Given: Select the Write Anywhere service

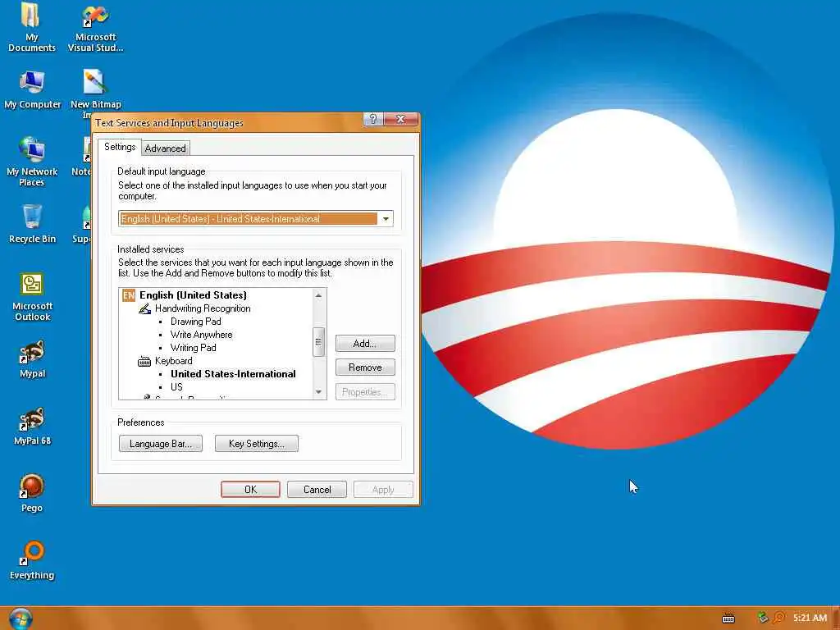Looking at the screenshot, I should coord(202,335).
